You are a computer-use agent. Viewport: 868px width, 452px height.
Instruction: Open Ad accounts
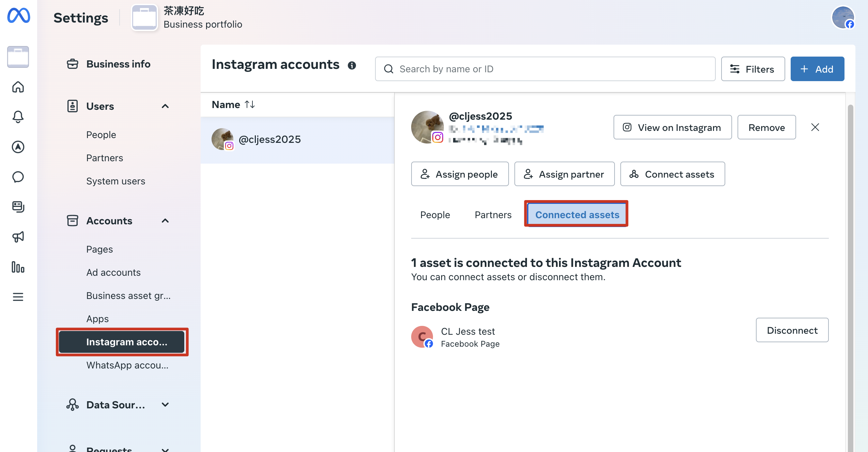click(x=113, y=272)
